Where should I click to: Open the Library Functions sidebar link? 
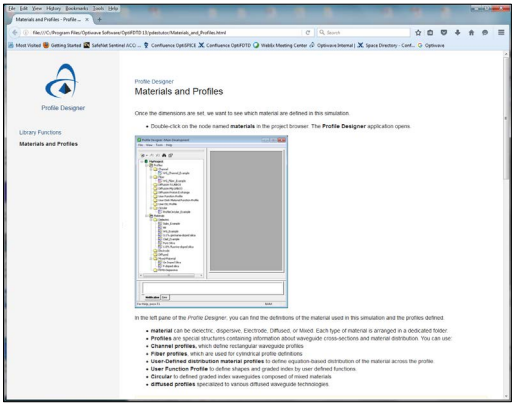point(40,133)
